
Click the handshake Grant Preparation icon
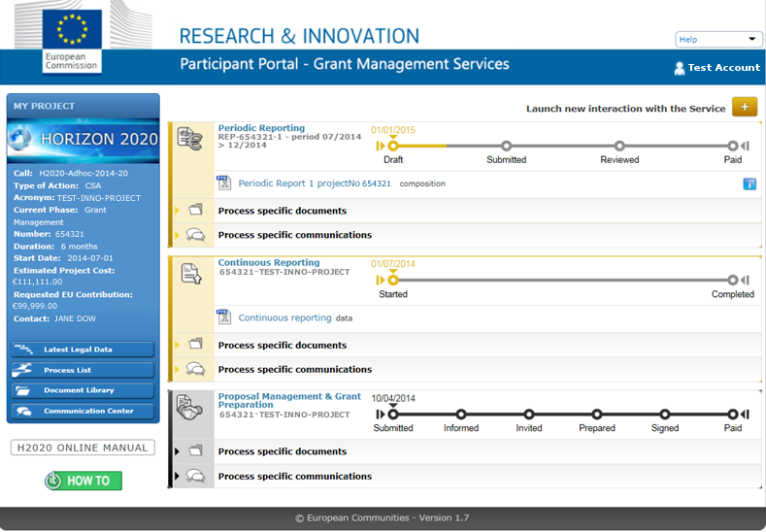189,408
